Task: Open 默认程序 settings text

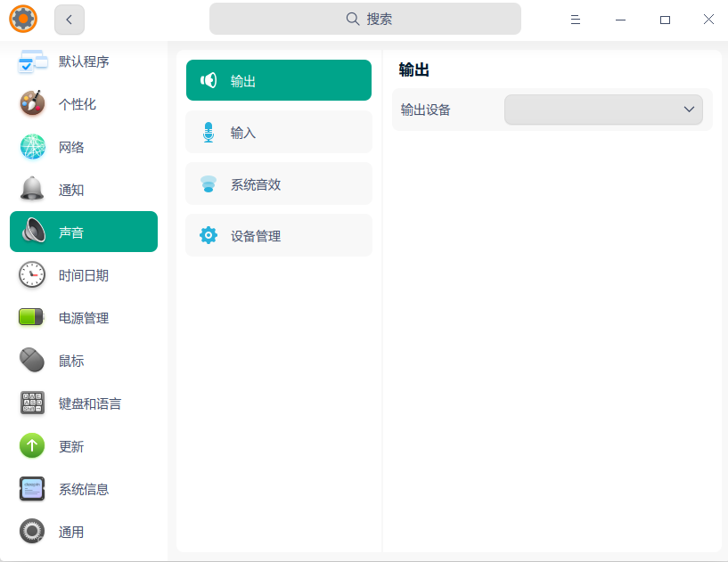Action: [84, 61]
